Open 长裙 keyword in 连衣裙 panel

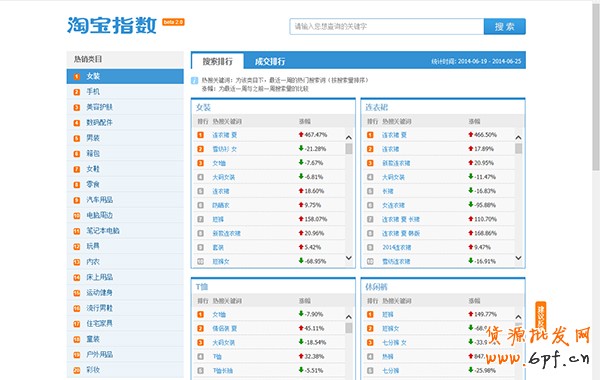(x=388, y=191)
